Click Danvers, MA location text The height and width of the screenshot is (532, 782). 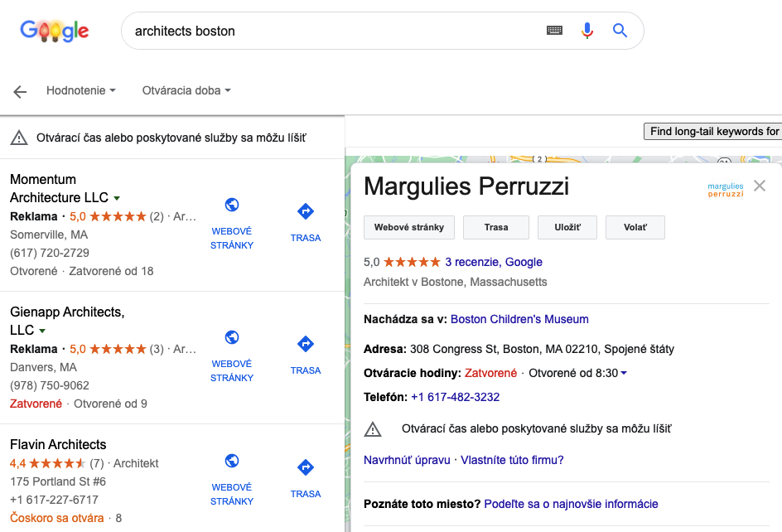(43, 367)
